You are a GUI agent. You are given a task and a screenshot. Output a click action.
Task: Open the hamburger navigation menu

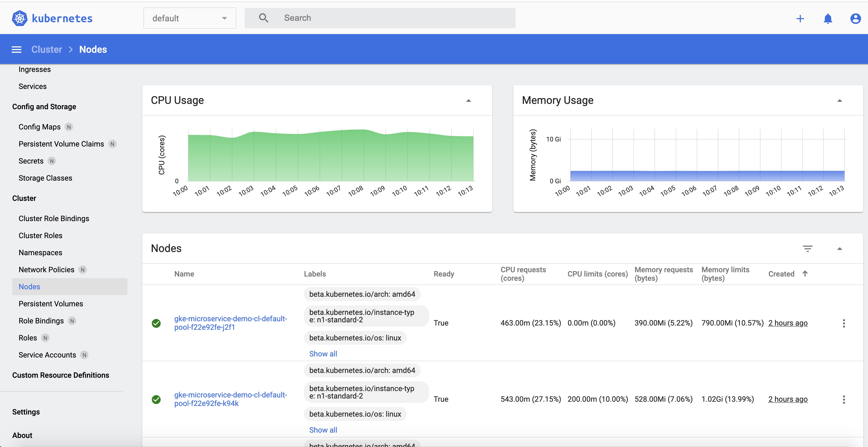(x=17, y=50)
